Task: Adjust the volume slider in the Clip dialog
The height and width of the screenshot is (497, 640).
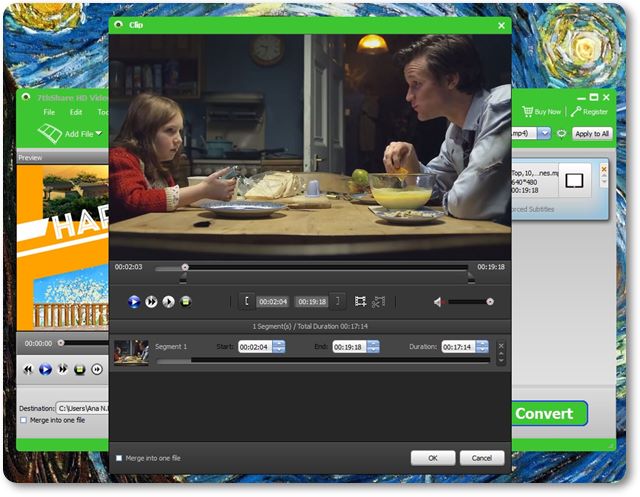Action: click(470, 302)
